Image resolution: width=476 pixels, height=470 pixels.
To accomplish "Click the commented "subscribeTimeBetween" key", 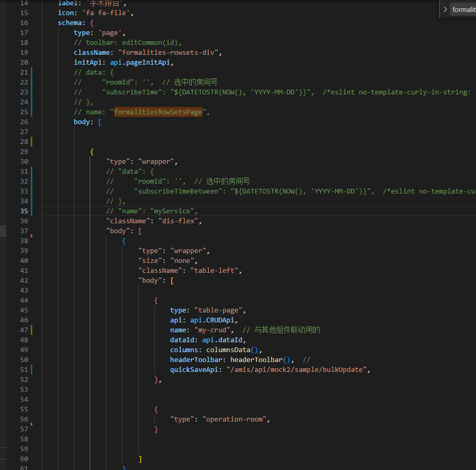I will pos(178,191).
